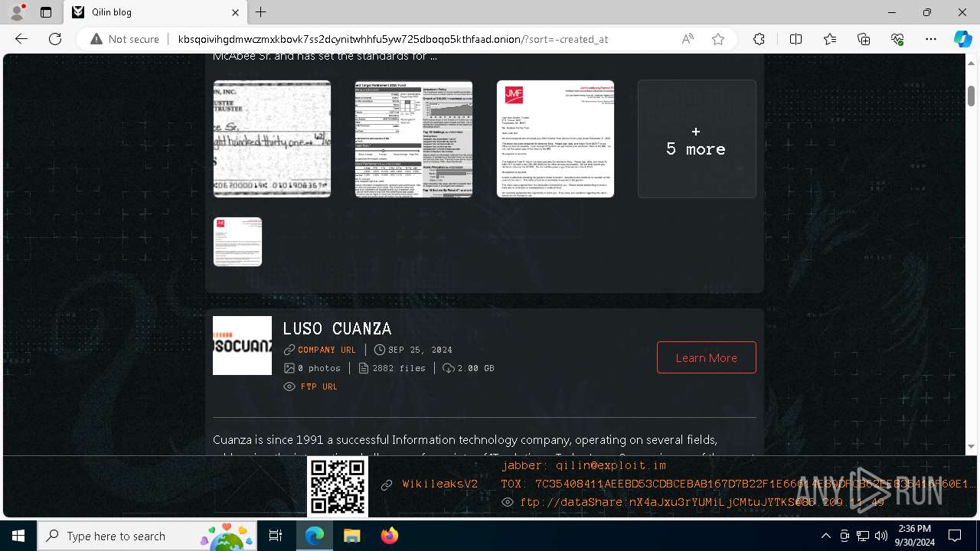Open Microsoft Edge taskbar icon
This screenshot has height=551, width=980.
[x=315, y=536]
